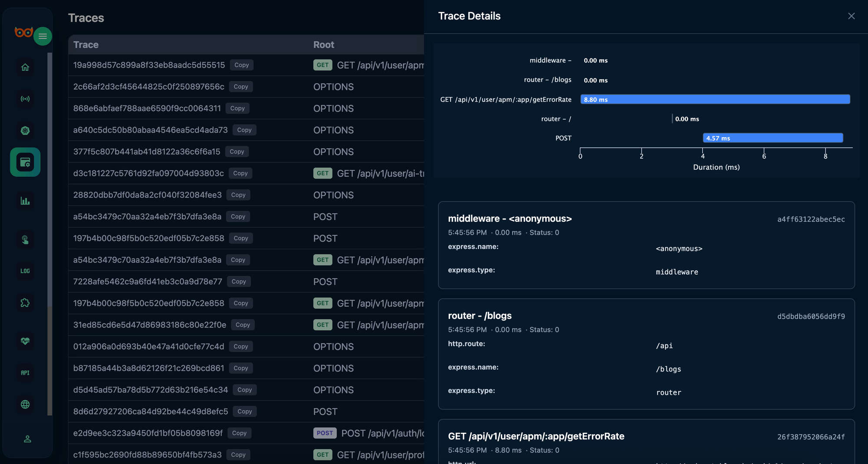Open the trace row e2d9ee3c323a9450fd1bf05b8098169f

pos(246,433)
